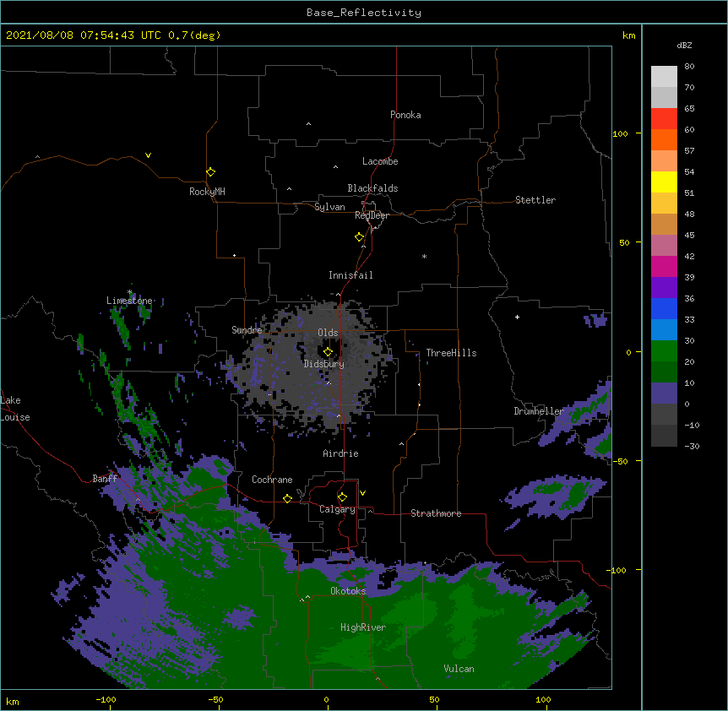The width and height of the screenshot is (728, 711).
Task: Select the 45 dBZ mauve color swatch
Action: point(664,245)
